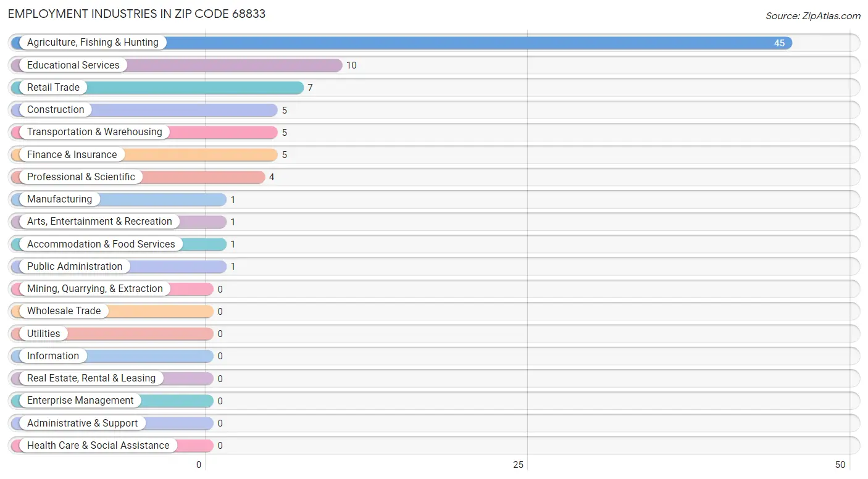Viewport: 868px width, 479px height.
Task: Click the value 0 beside Utilities
Action: [x=220, y=334]
